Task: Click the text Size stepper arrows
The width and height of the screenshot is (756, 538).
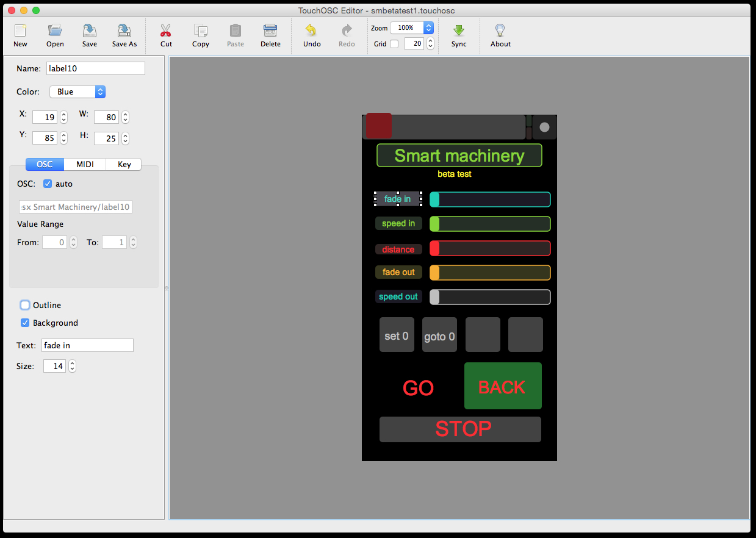Action: [72, 366]
